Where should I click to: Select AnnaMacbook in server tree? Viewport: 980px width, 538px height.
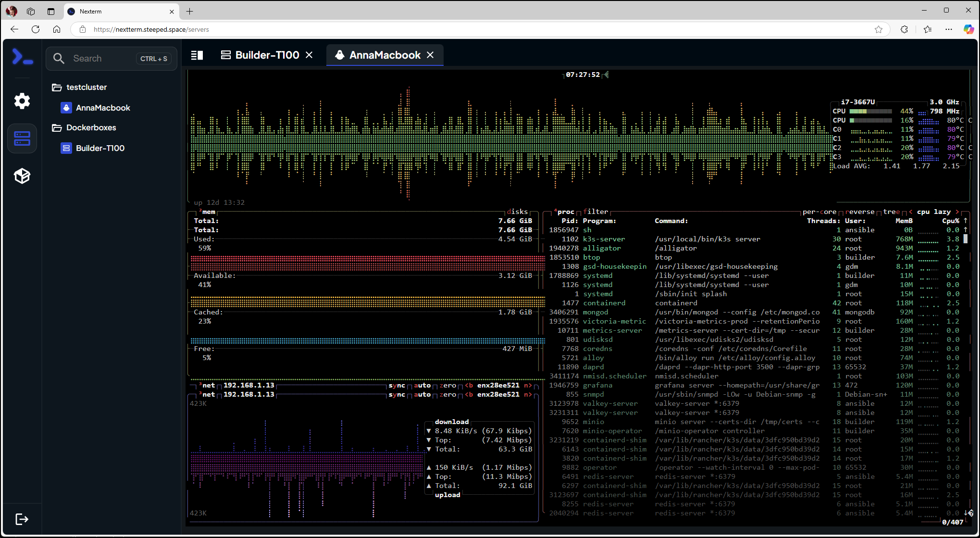(x=103, y=108)
